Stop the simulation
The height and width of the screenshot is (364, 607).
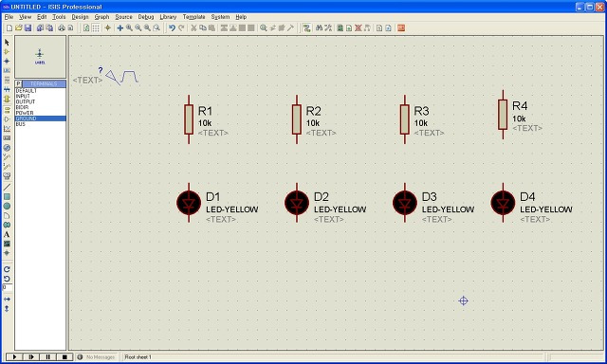64,356
